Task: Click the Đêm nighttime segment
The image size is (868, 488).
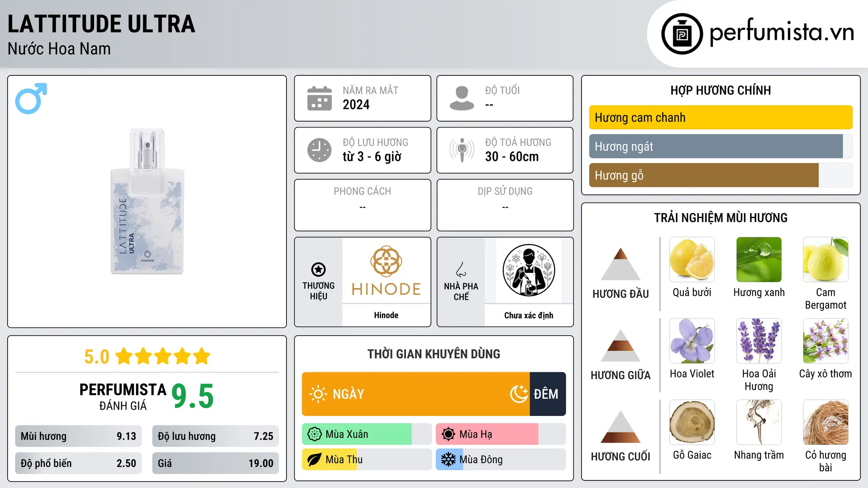Action: point(548,394)
